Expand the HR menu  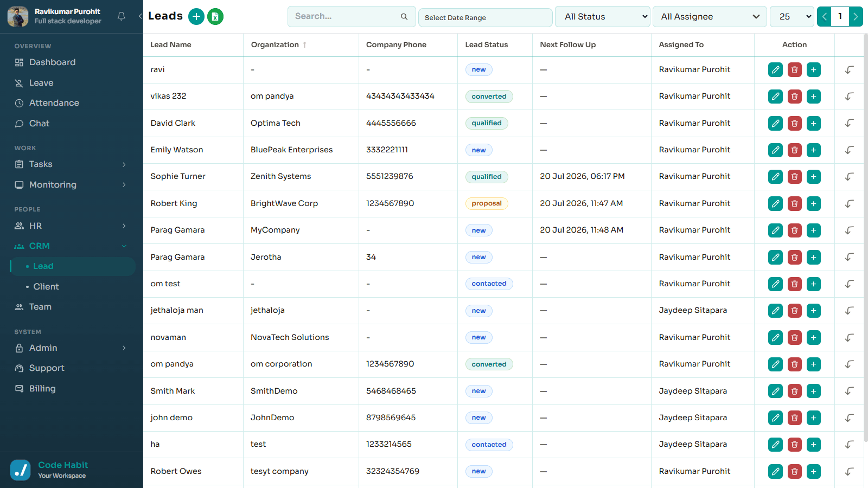[72, 226]
